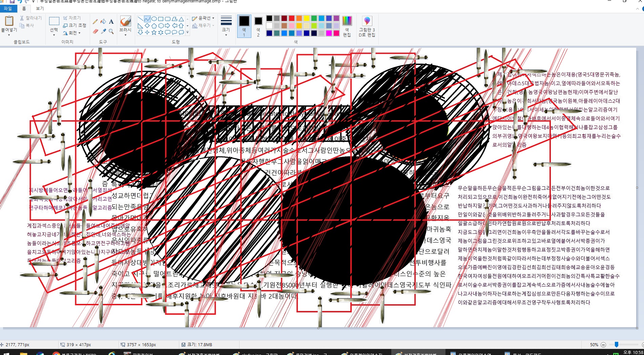Image resolution: width=644 pixels, height=355 pixels.
Task: Choose the Right arrow shape
Action: click(167, 25)
